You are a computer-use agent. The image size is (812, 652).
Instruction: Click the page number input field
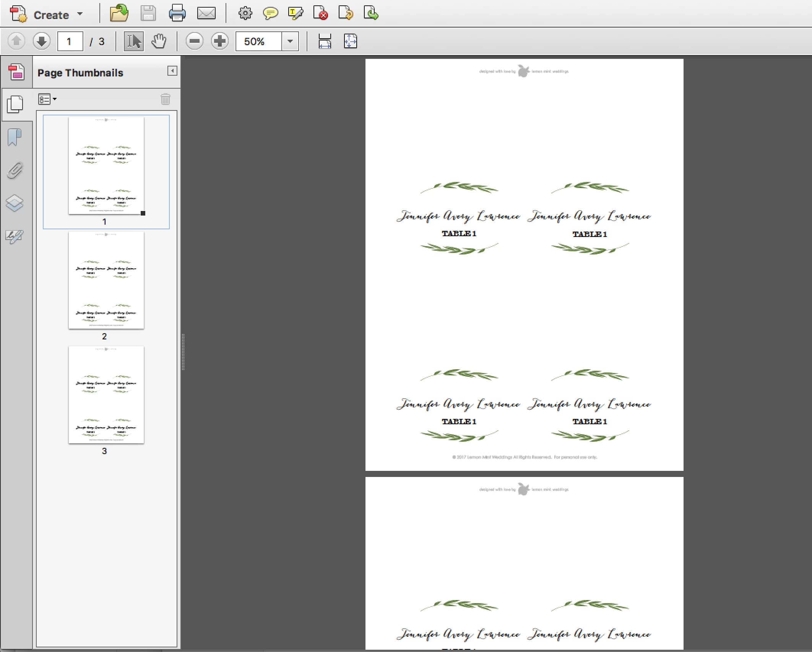click(70, 41)
